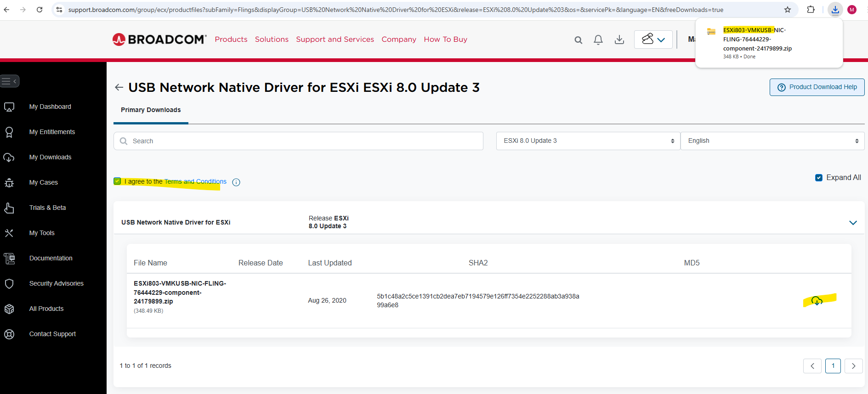This screenshot has width=868, height=394.
Task: Open the header download tray icon
Action: [619, 40]
